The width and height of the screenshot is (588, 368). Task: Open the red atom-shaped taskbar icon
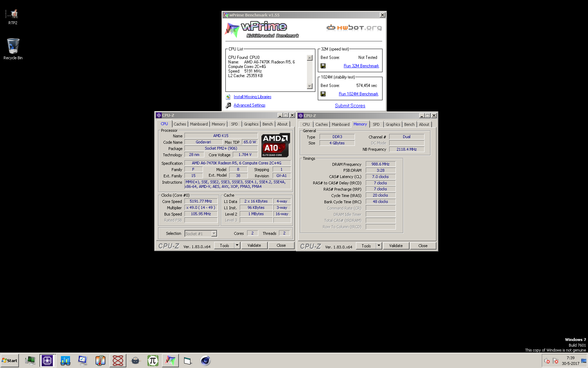point(118,360)
